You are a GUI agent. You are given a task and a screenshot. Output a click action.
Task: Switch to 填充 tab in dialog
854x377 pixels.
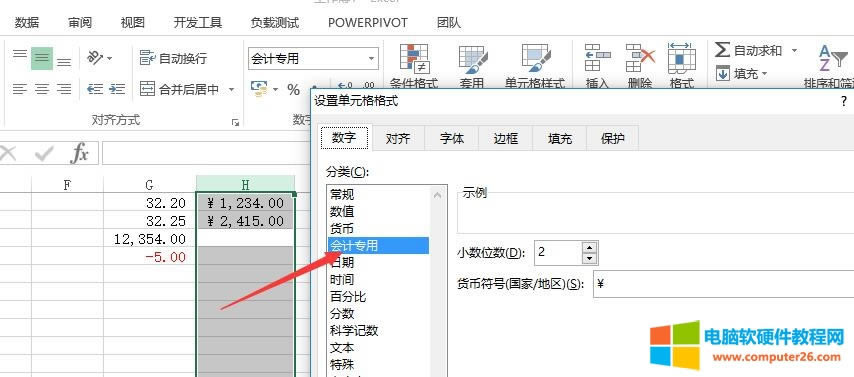coord(560,138)
